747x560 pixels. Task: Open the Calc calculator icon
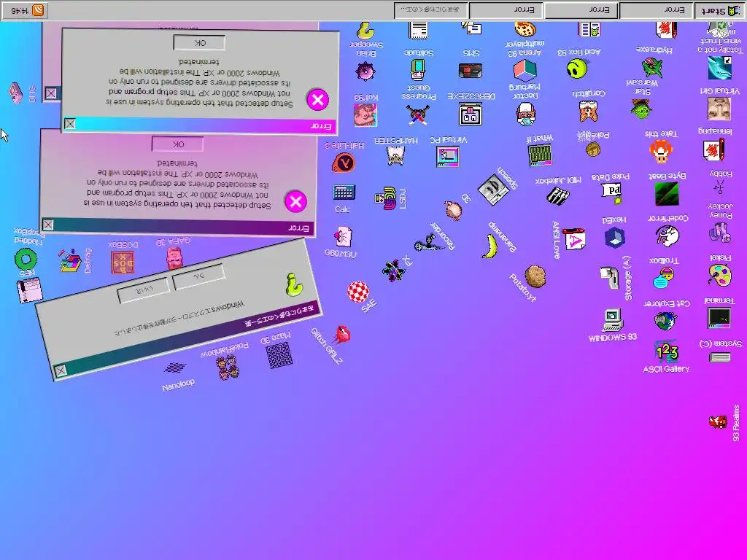[344, 192]
